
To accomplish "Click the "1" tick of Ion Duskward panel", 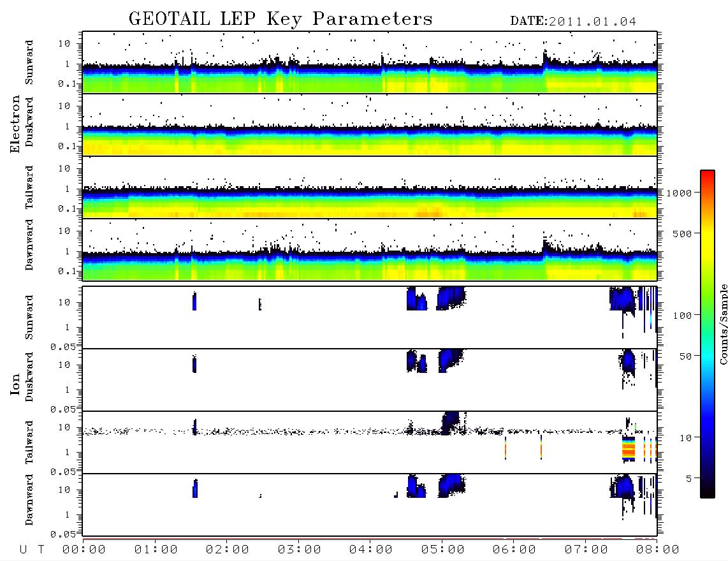I will 68,390.
